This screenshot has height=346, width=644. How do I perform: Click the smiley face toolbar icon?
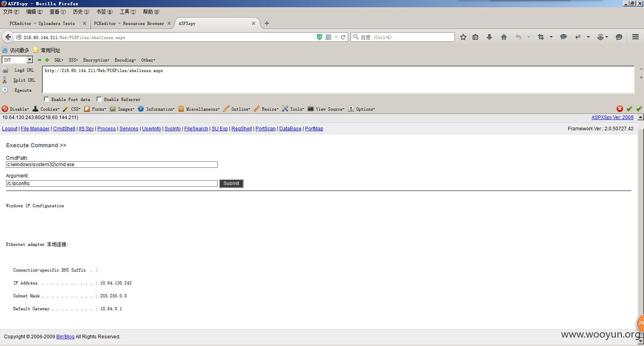click(619, 37)
